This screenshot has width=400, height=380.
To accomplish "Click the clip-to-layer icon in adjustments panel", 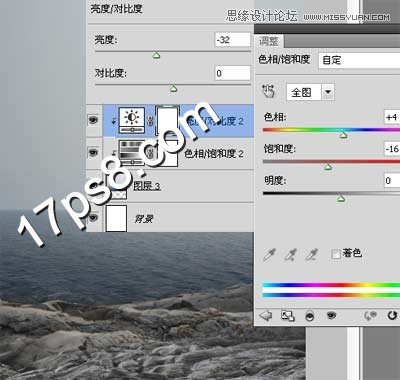I will point(310,316).
